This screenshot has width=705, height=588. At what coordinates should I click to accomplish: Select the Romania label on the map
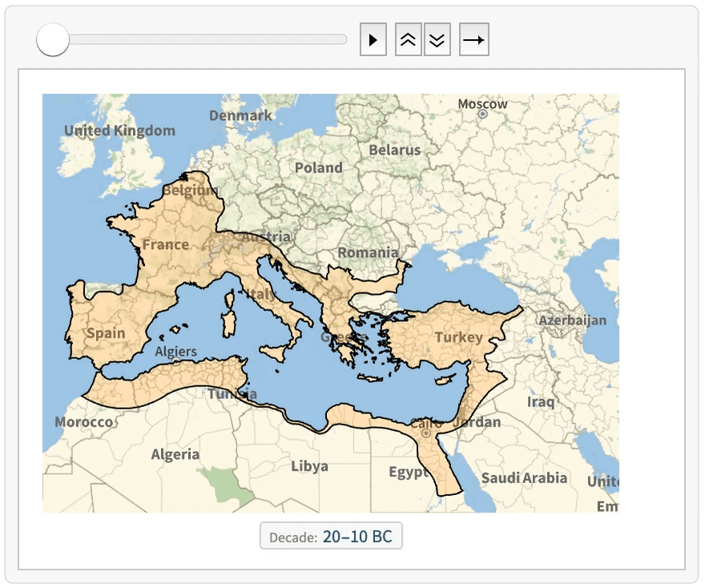[x=368, y=252]
